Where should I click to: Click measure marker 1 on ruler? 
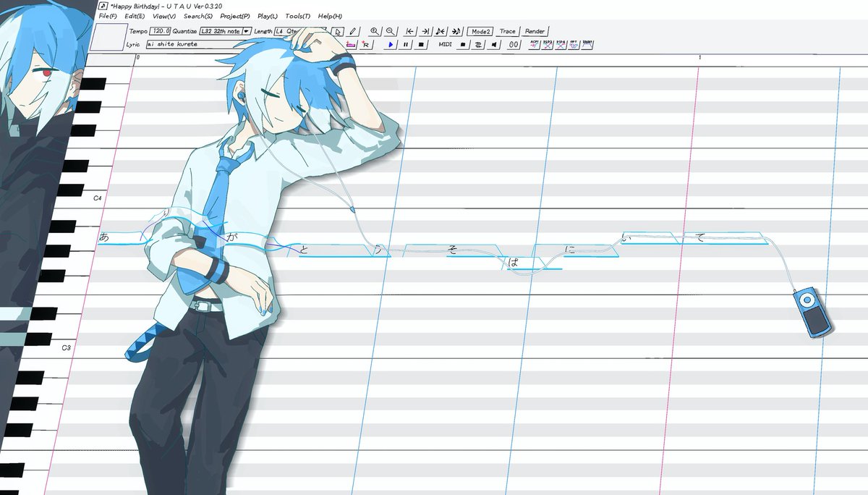coord(699,57)
